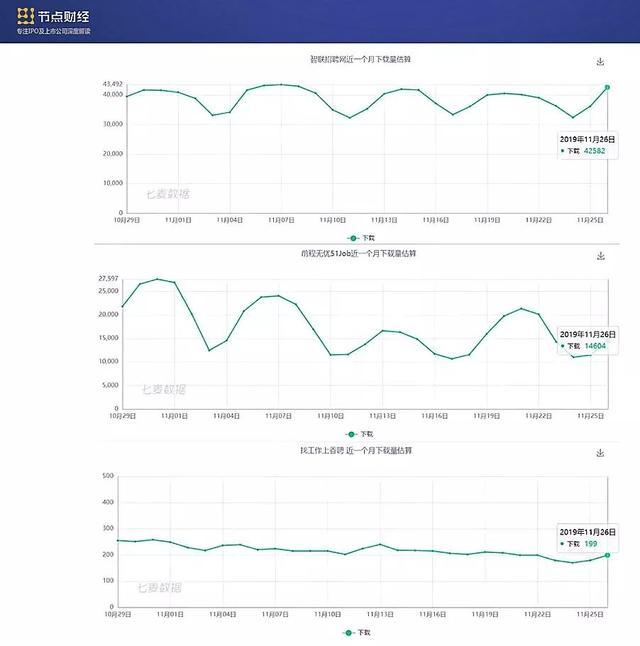Download the 找工作上香聘 chart image
640x646 pixels.
pyautogui.click(x=600, y=453)
